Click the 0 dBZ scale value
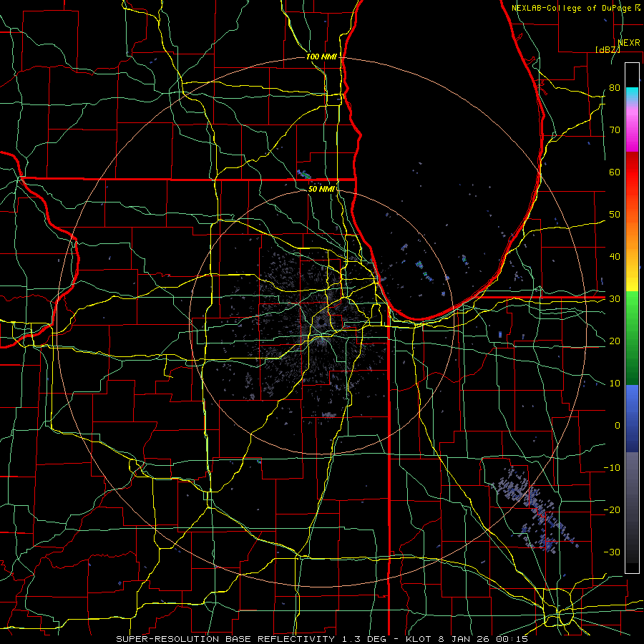Viewport: 644px width, 644px height. (x=618, y=426)
